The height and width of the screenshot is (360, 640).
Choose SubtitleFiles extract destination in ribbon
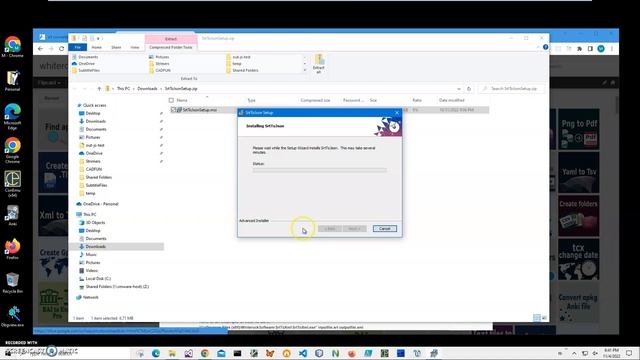86,70
